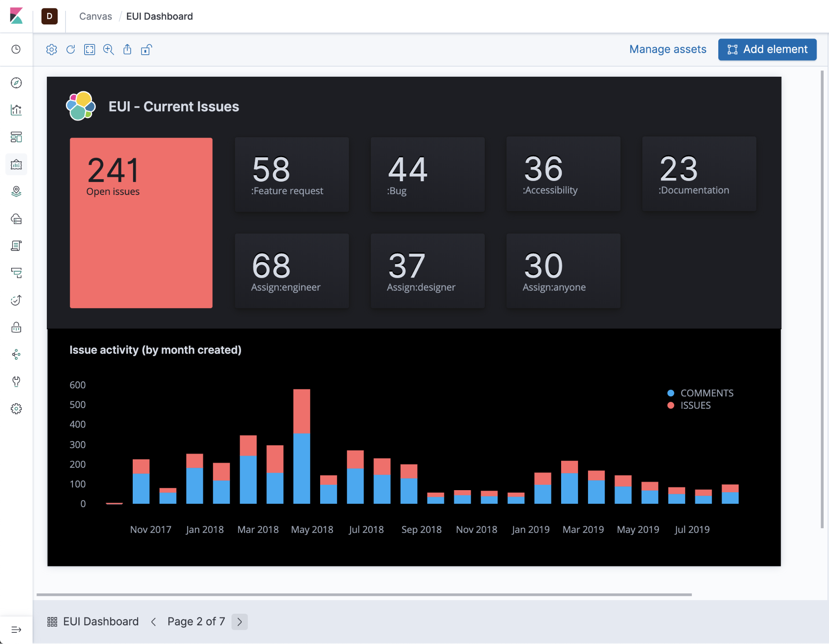Viewport: 829px width, 644px height.
Task: Click the horizontal scrollbar below canvas
Action: coord(364,595)
